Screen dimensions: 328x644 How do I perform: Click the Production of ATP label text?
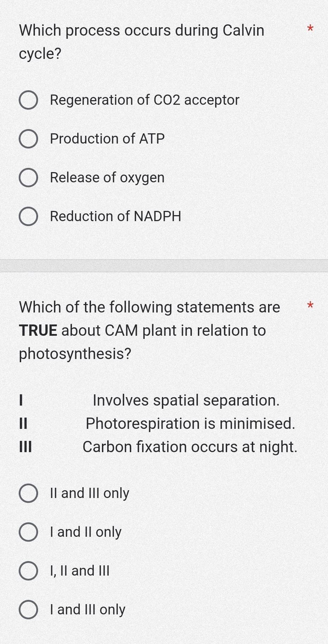107,139
